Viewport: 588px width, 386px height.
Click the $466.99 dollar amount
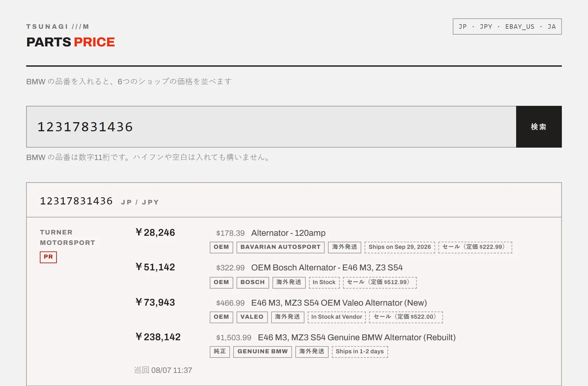(x=230, y=303)
